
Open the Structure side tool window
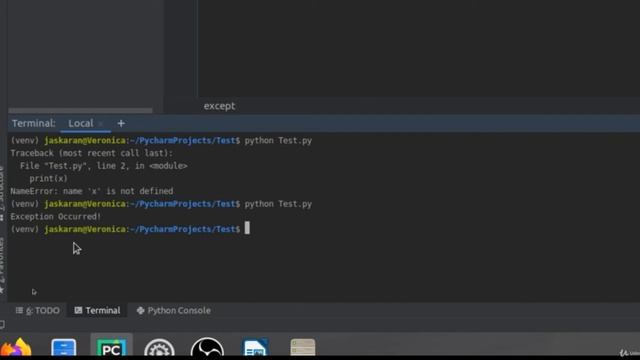(2, 193)
